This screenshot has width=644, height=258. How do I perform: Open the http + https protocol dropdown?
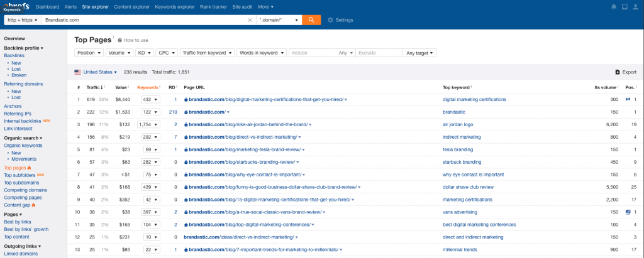(23, 19)
